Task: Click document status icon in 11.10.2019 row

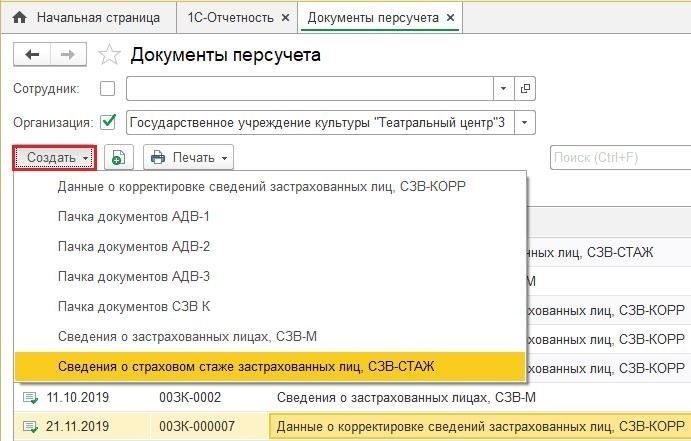Action: [x=30, y=398]
